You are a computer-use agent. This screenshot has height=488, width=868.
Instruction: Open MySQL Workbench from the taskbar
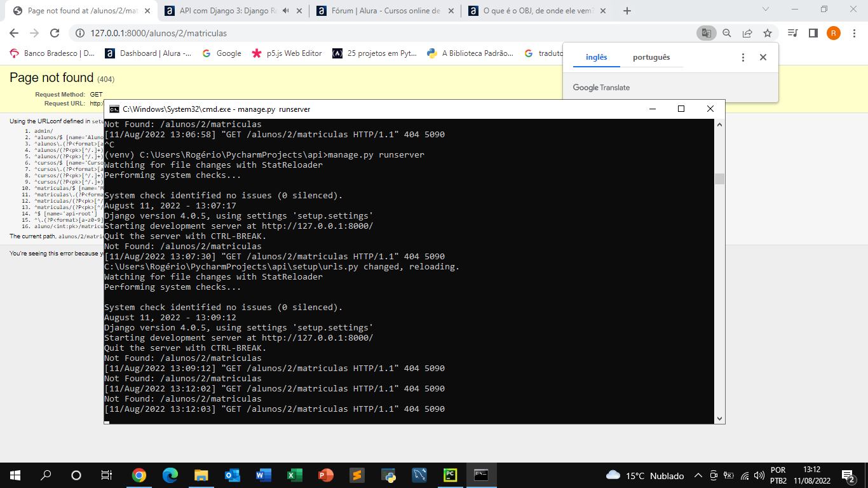click(x=419, y=475)
